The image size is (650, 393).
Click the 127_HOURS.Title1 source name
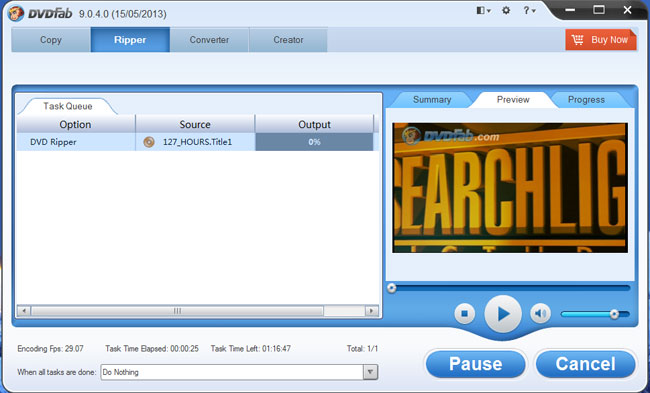point(197,142)
